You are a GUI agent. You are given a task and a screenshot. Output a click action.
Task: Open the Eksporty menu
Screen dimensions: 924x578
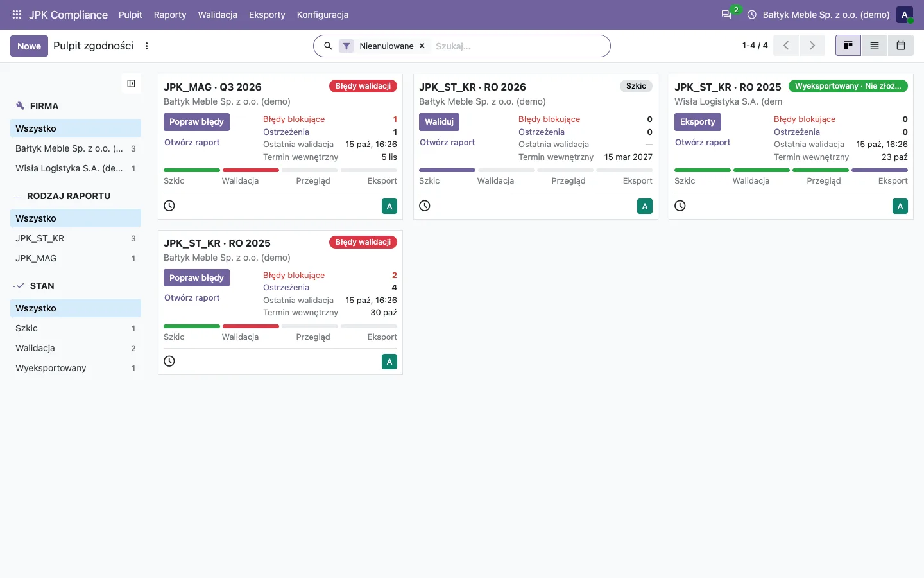point(267,15)
